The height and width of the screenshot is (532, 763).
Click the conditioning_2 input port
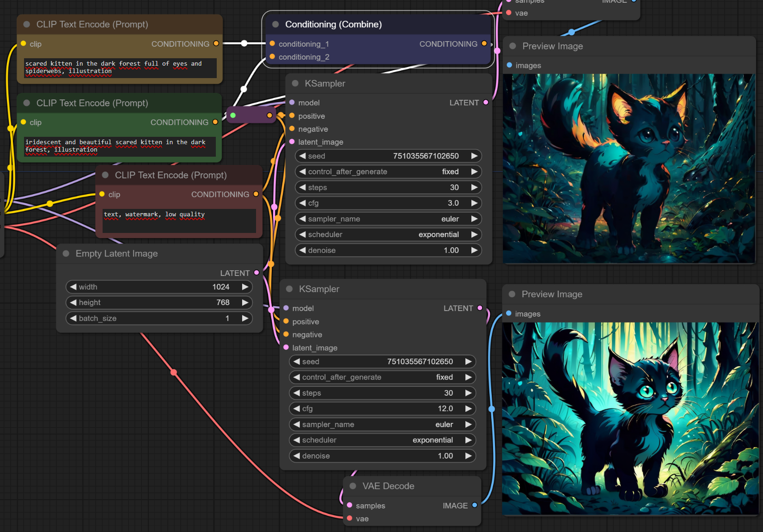[272, 57]
